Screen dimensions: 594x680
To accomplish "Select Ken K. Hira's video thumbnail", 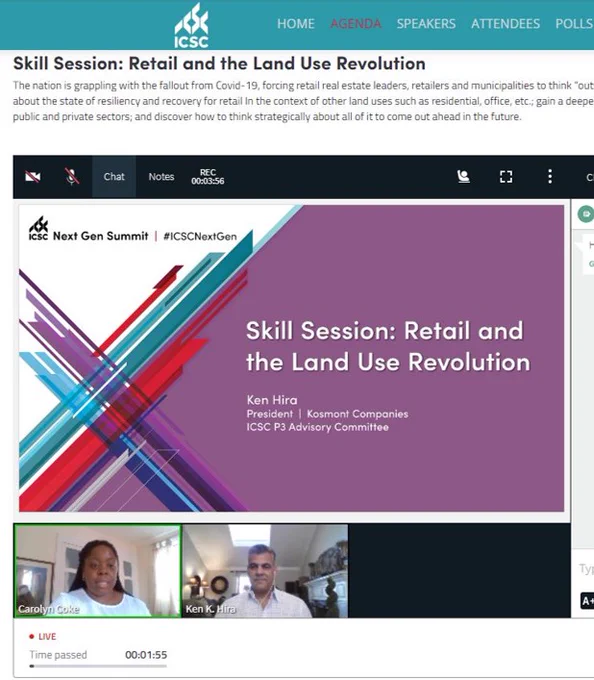I will click(x=265, y=571).
